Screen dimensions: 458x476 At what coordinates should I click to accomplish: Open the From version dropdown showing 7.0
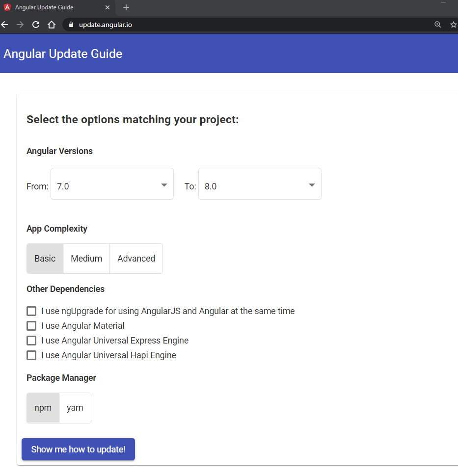tap(112, 184)
